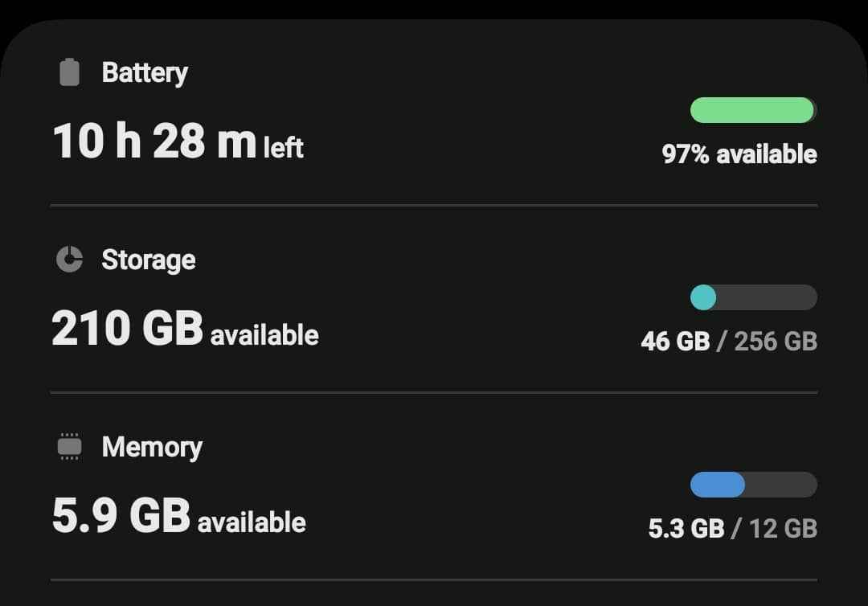The width and height of the screenshot is (868, 606).
Task: Tap "available" next to 210 GB
Action: (264, 335)
